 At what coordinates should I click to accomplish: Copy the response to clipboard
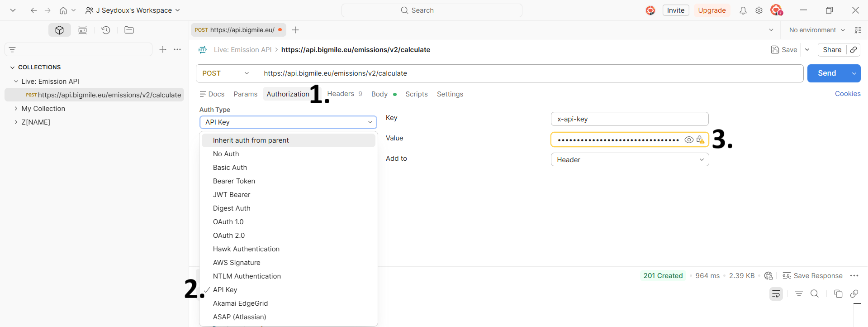[838, 293]
